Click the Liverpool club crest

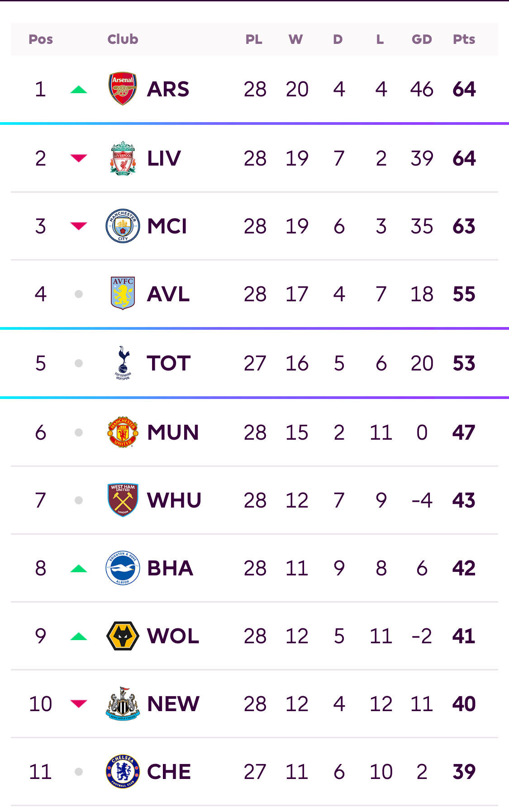click(x=123, y=158)
